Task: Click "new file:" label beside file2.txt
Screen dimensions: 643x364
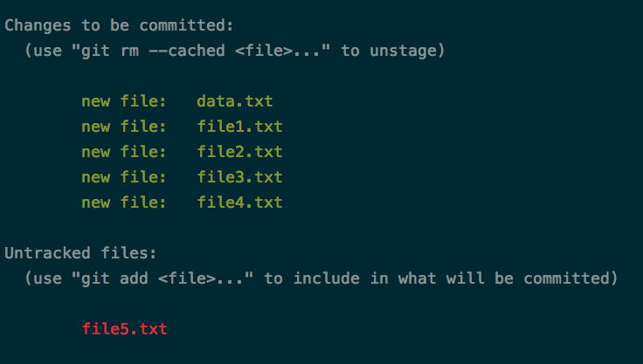Action: click(124, 152)
